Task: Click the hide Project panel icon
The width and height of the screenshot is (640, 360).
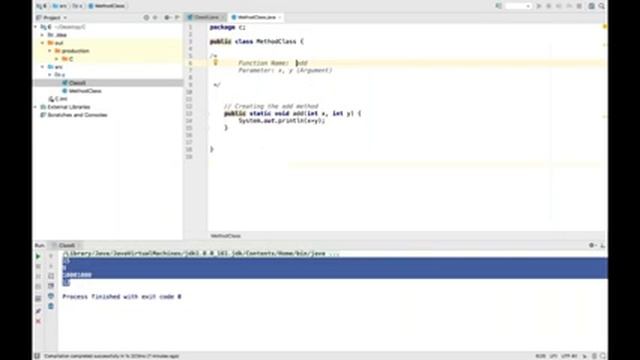Action: click(x=177, y=18)
